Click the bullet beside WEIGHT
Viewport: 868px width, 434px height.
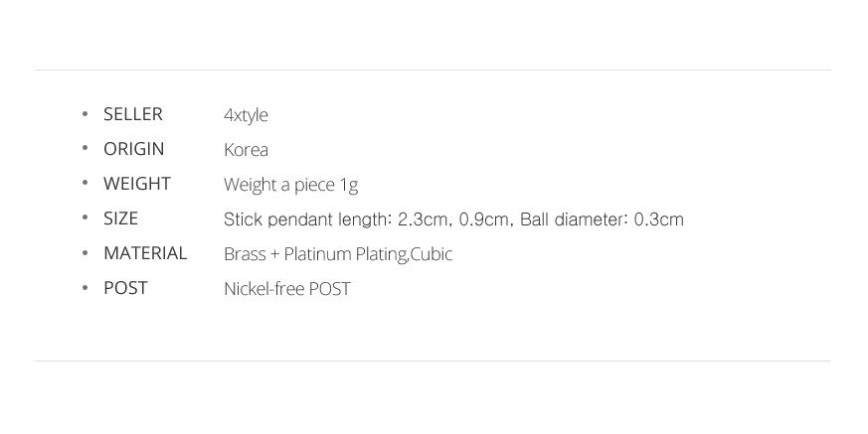click(x=85, y=183)
